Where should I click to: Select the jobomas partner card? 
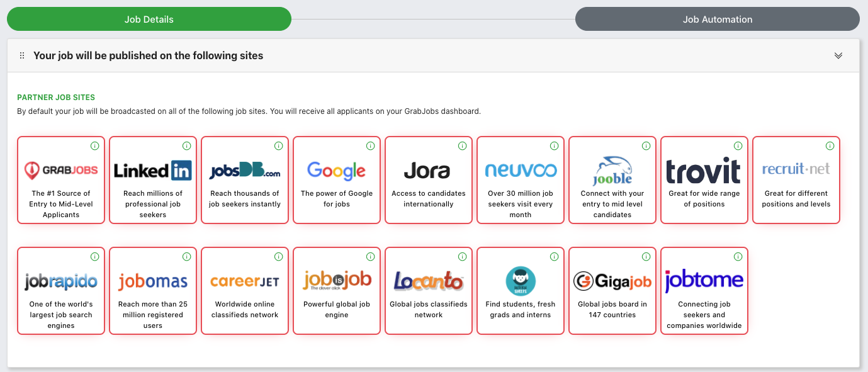coord(152,291)
